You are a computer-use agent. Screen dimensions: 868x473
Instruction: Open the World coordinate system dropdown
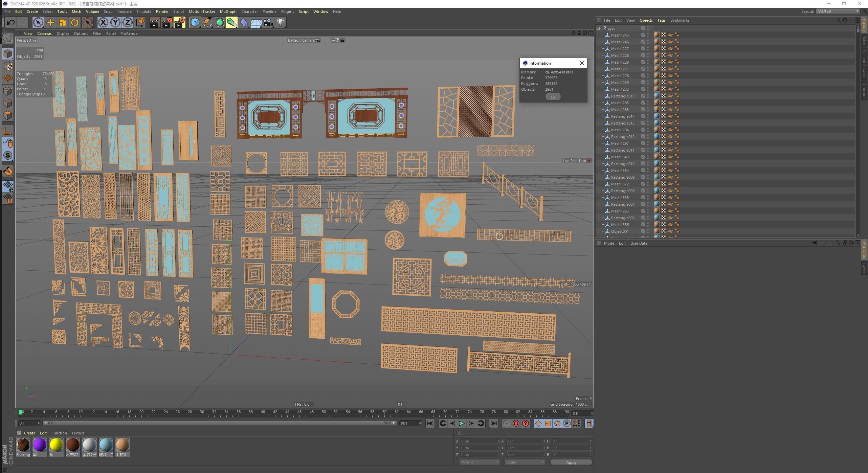coord(480,462)
